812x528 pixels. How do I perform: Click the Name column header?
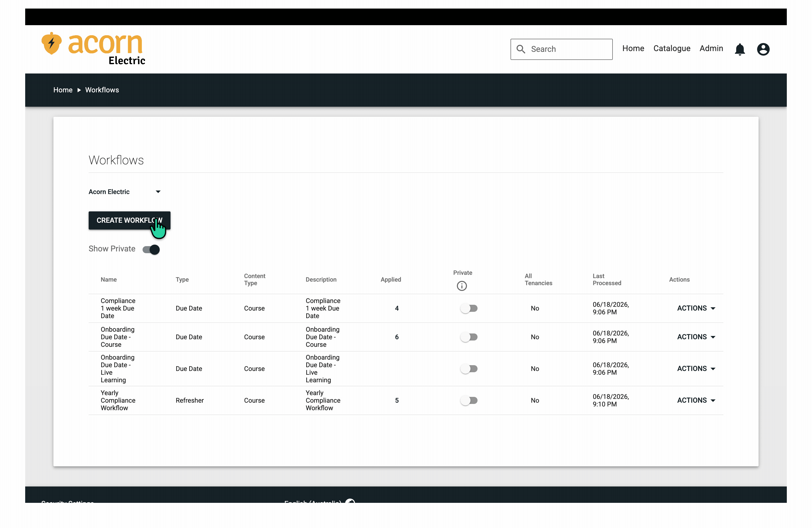tap(109, 280)
